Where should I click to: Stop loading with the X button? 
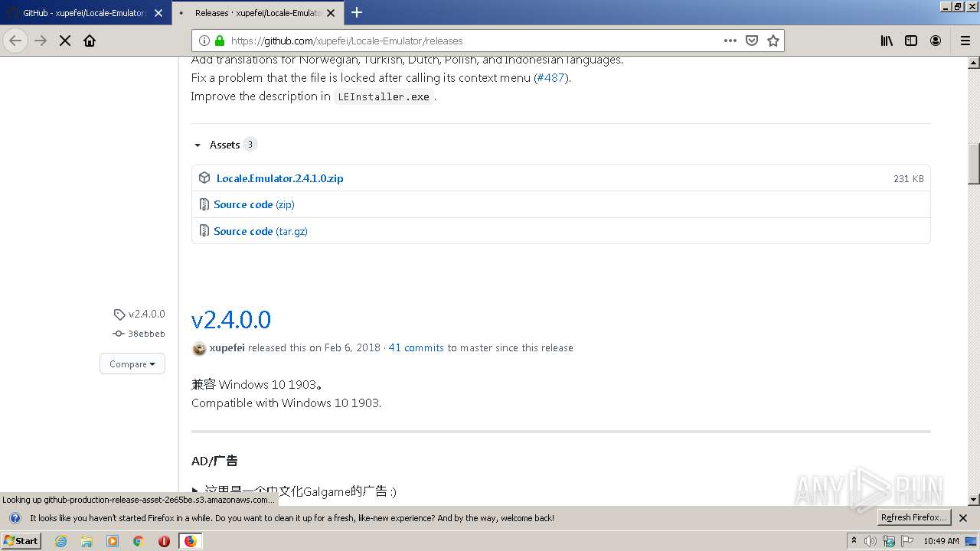pos(65,41)
